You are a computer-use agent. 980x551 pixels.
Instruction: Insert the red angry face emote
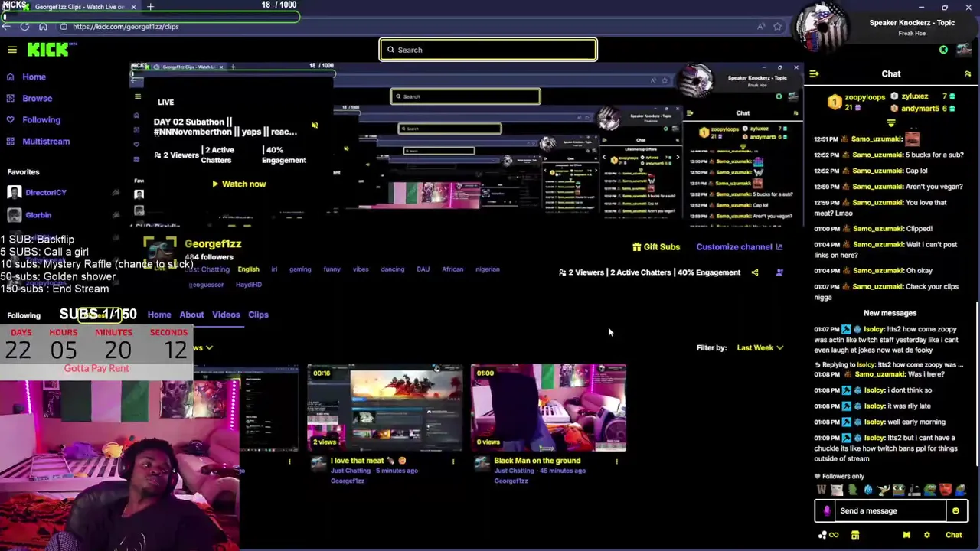(x=945, y=491)
